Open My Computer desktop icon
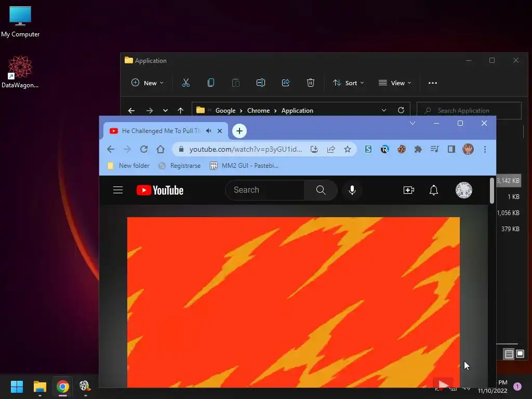Viewport: 532px width, 399px height. click(20, 22)
